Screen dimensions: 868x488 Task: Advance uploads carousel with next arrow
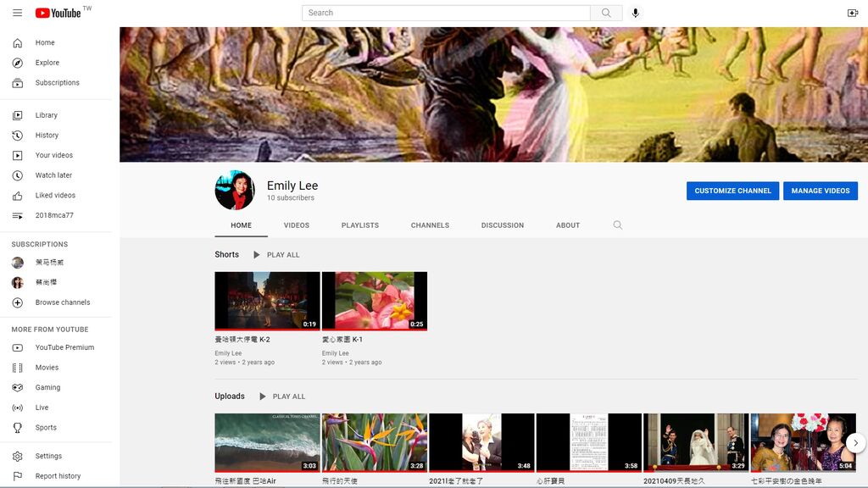tap(856, 442)
